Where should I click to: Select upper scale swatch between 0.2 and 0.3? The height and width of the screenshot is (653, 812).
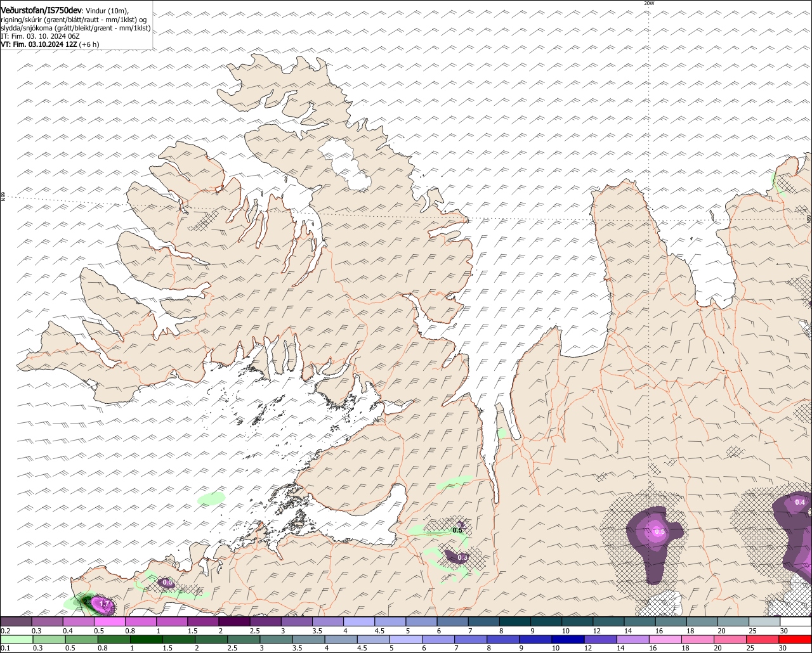tap(16, 621)
